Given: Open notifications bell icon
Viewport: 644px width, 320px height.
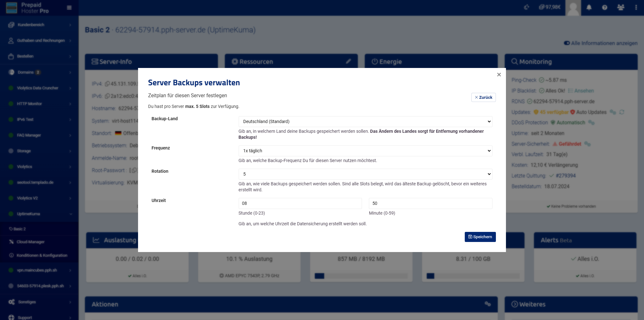Looking at the screenshot, I should (589, 7).
